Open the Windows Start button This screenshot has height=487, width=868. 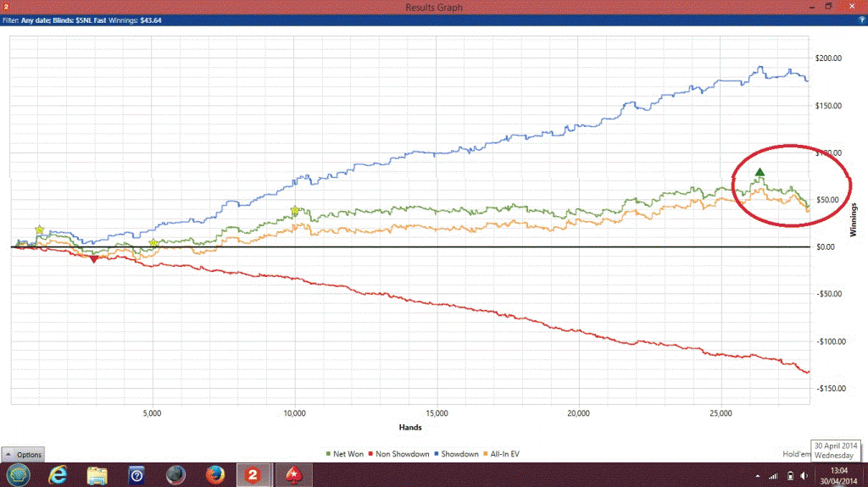(19, 474)
